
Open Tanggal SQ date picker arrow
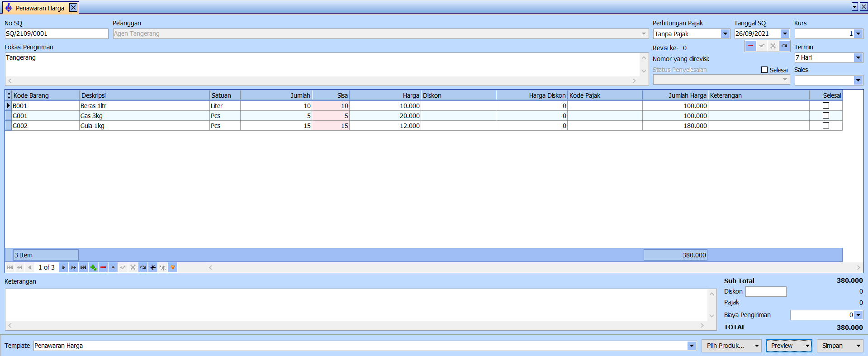[x=785, y=34]
